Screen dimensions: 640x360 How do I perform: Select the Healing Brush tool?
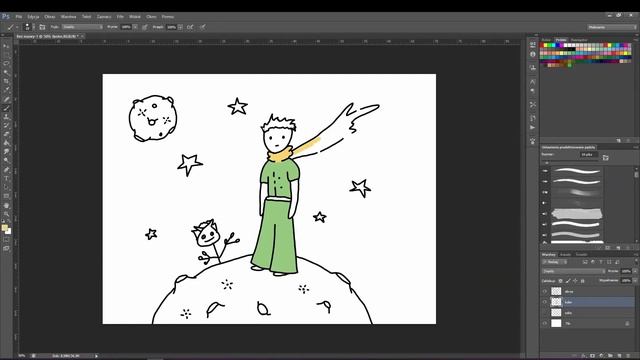(x=6, y=99)
